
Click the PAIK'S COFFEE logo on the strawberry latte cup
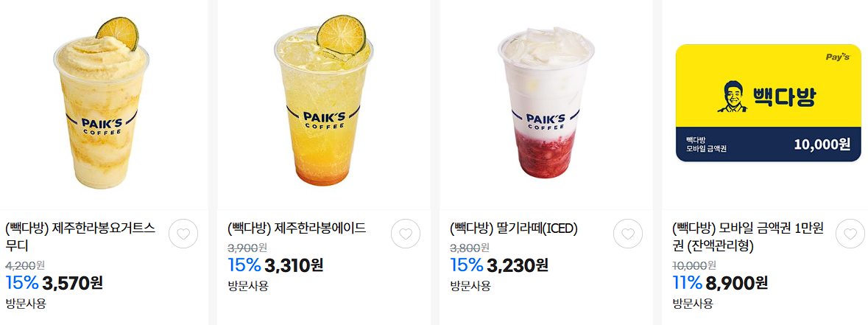coord(546,122)
